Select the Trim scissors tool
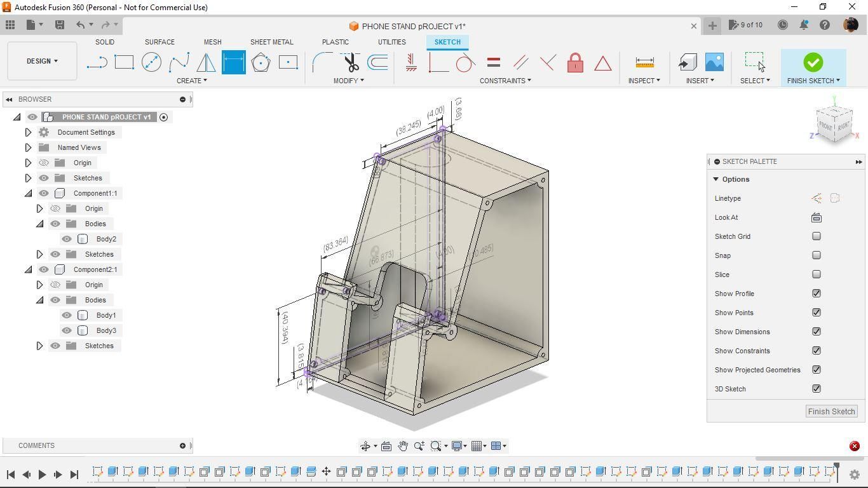The image size is (868, 488). pos(351,62)
